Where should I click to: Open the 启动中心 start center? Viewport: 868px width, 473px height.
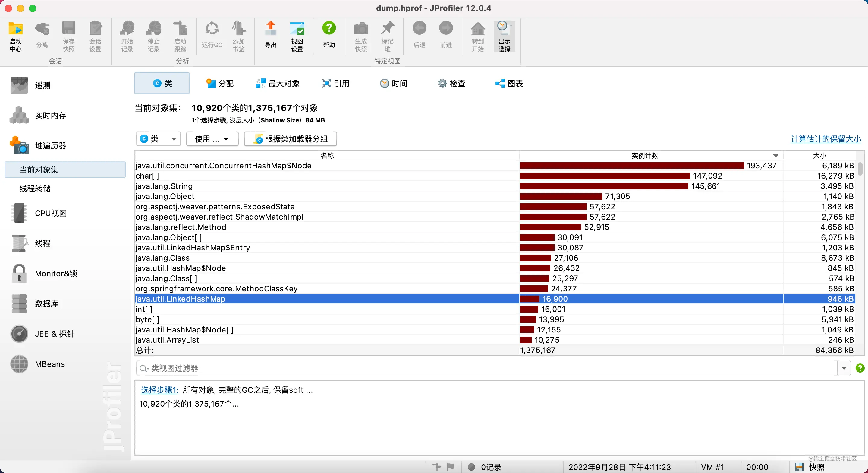tap(15, 37)
